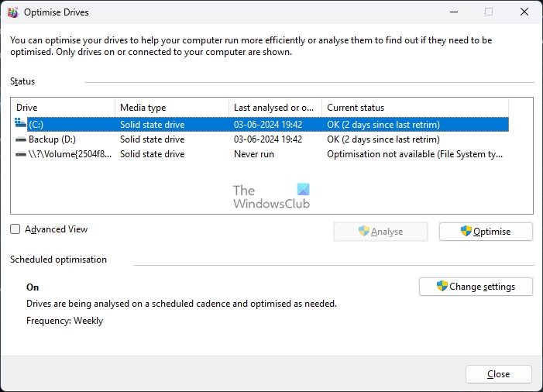The height and width of the screenshot is (392, 543).
Task: Click the shield icon on Change settings button
Action: (442, 286)
